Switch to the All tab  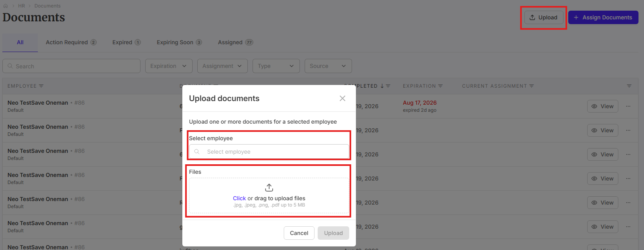coord(20,42)
